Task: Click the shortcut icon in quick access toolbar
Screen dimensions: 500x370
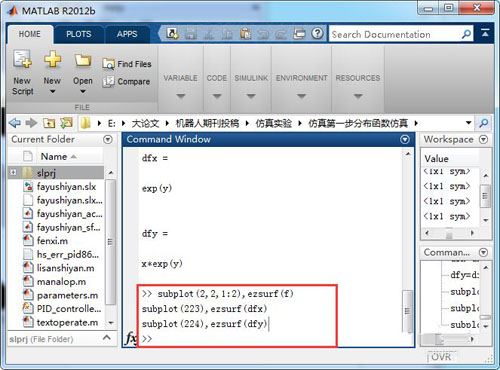Action: [172, 34]
